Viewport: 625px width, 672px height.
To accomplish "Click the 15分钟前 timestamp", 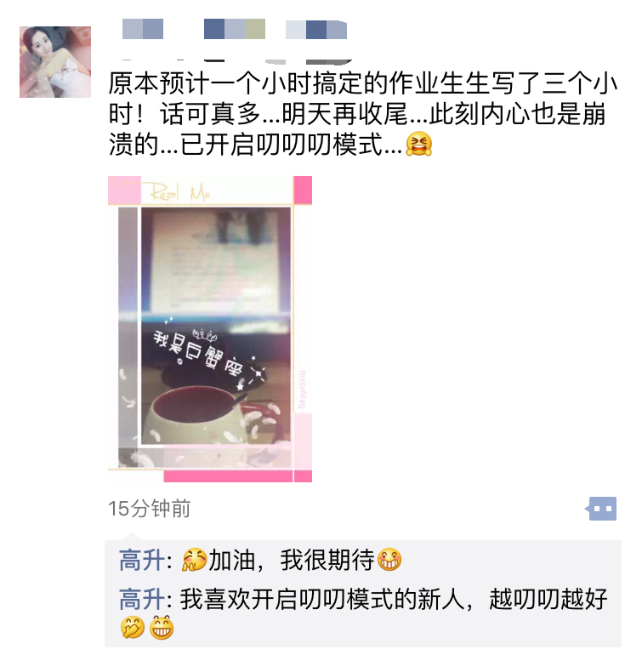I will coord(149,509).
